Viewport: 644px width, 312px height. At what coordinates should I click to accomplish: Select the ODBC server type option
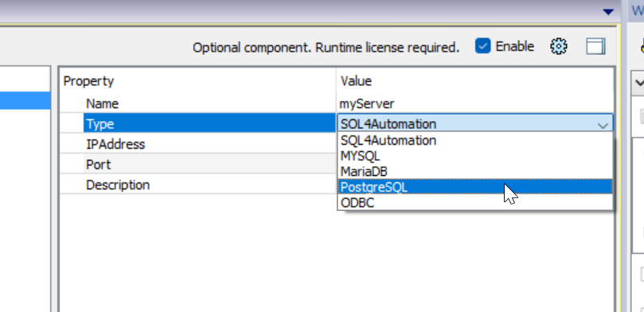tap(475, 202)
